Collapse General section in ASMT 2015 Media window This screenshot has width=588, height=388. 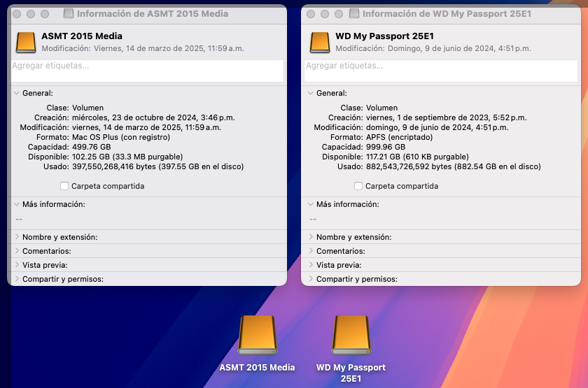tap(17, 93)
